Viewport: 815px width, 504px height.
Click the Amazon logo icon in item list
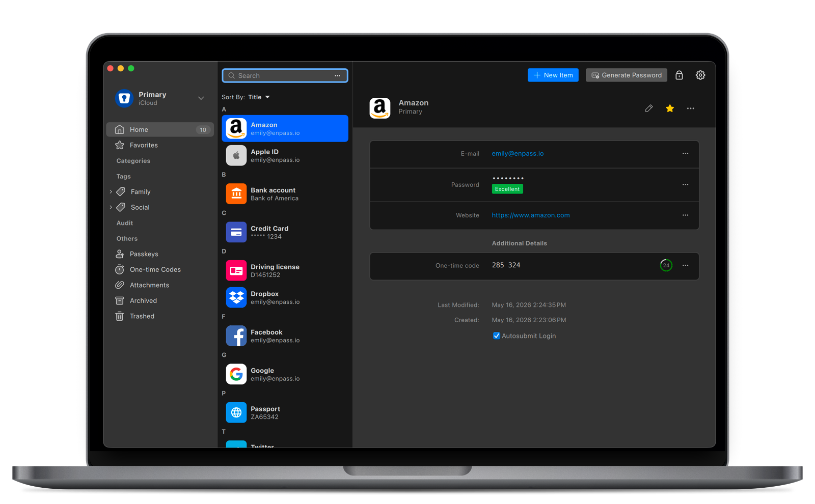tap(236, 128)
